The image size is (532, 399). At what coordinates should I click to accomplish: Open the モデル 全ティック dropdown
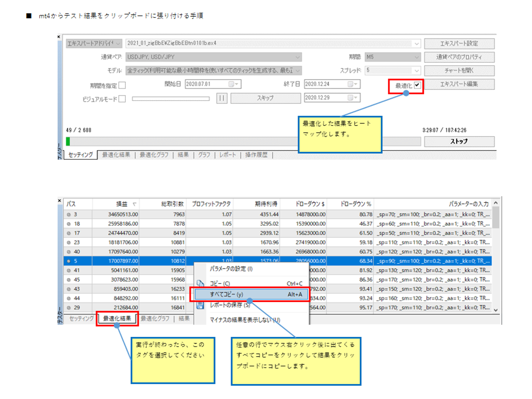click(x=298, y=70)
